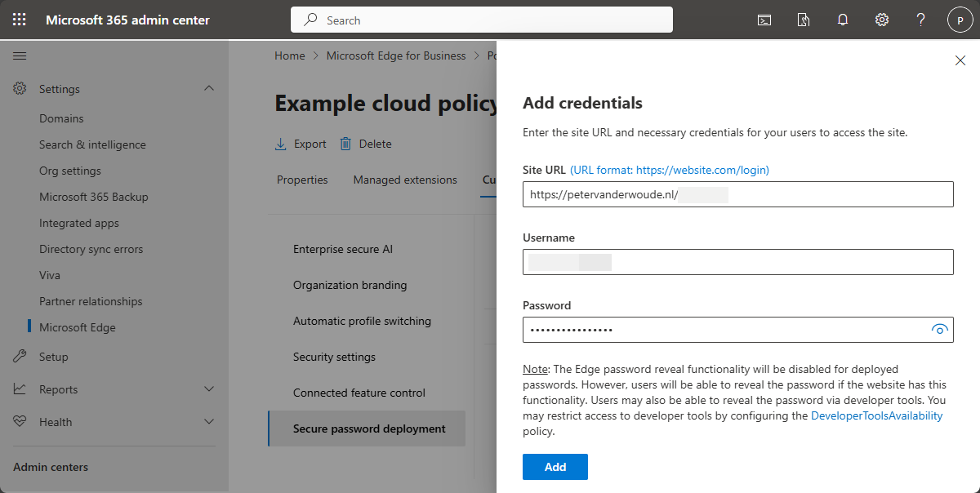This screenshot has height=493, width=980.
Task: Expand the Reports navigation section
Action: pyautogui.click(x=209, y=389)
